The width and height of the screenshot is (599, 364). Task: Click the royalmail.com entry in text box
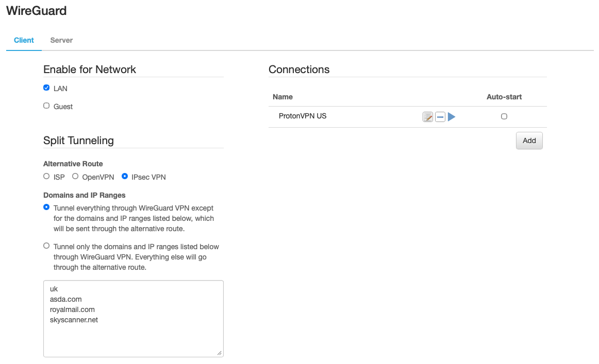coord(72,309)
